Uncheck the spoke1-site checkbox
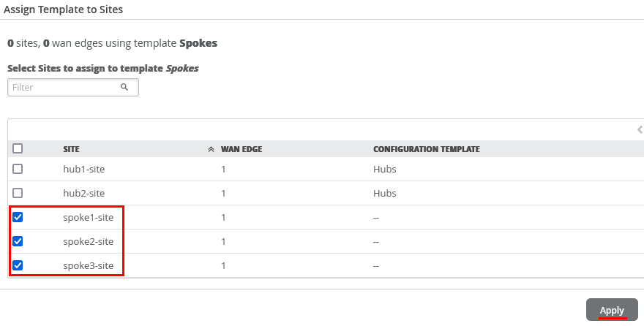The image size is (644, 326). 18,217
